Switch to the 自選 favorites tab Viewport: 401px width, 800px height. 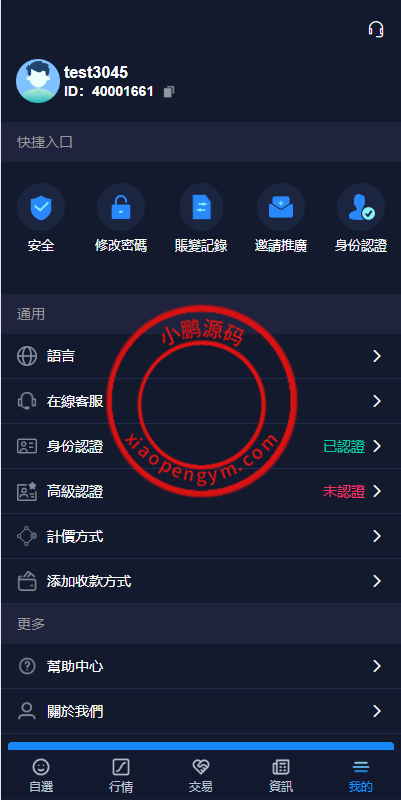[x=41, y=776]
